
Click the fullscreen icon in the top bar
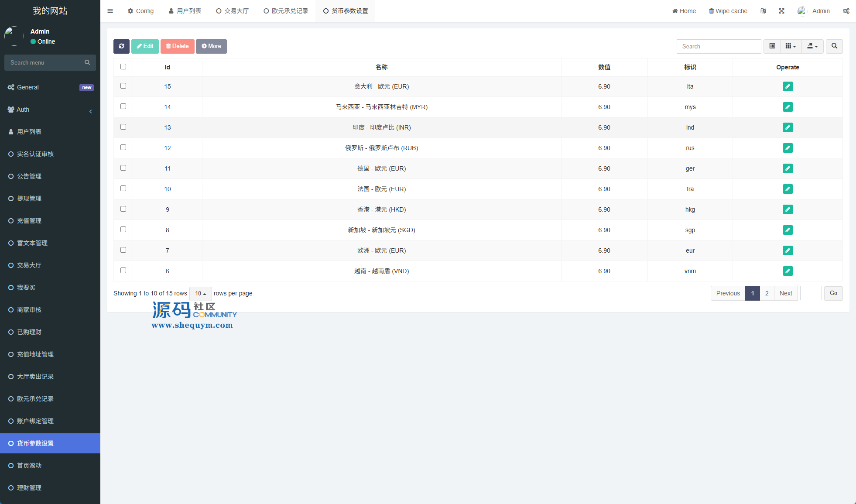click(x=781, y=11)
